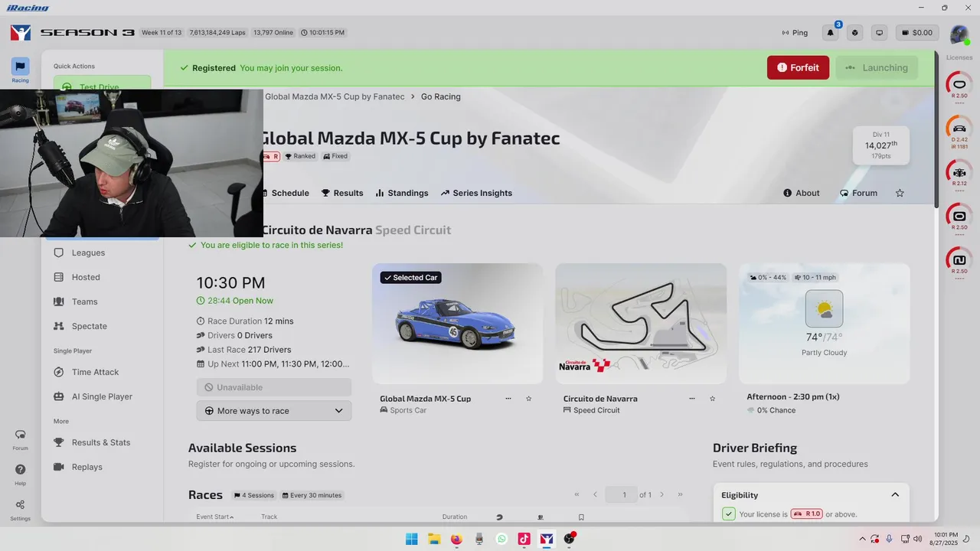Open Results & Stats in the sidebar
This screenshot has height=551, width=980.
tap(101, 442)
